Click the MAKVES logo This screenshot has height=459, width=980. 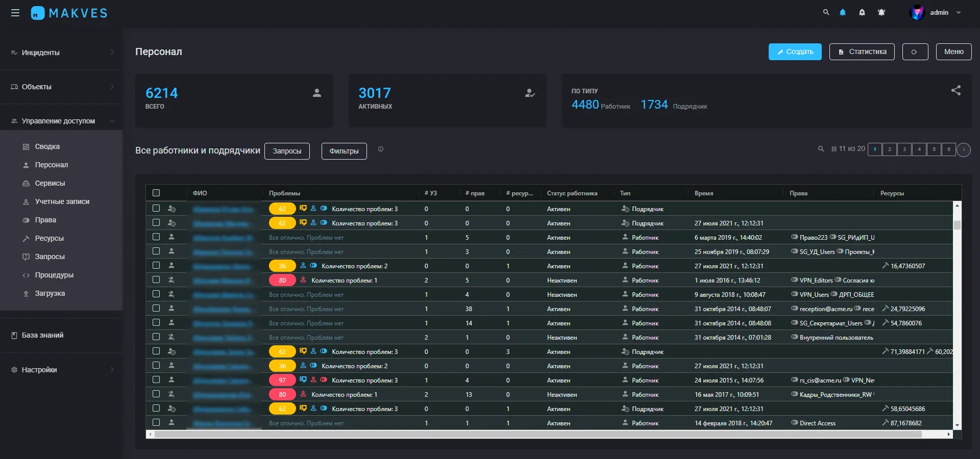tap(69, 13)
